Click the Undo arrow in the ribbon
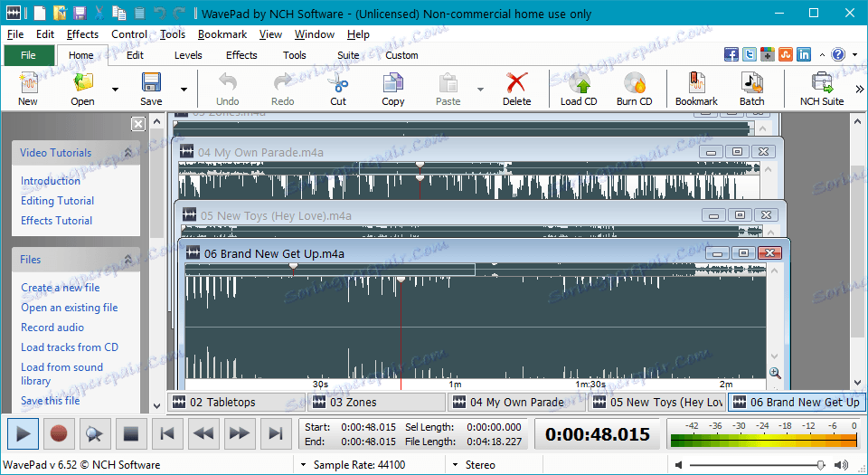Viewport: 868px width, 475px height. click(x=228, y=83)
